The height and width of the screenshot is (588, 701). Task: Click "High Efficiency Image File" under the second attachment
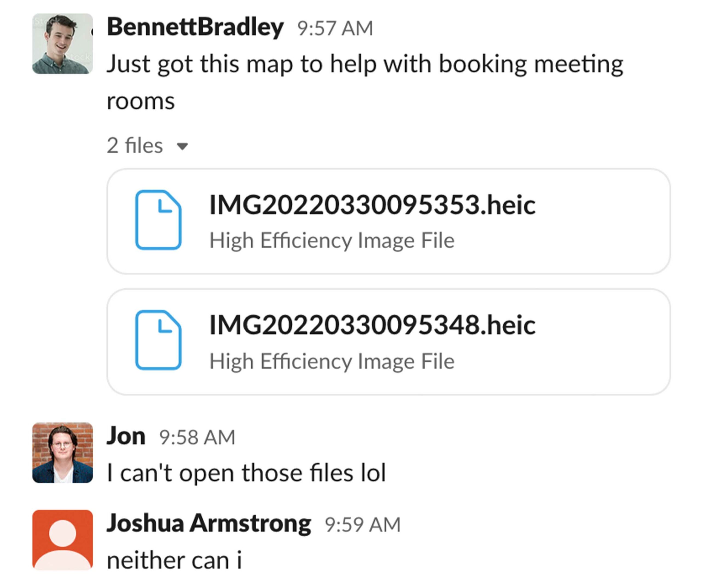tap(332, 361)
